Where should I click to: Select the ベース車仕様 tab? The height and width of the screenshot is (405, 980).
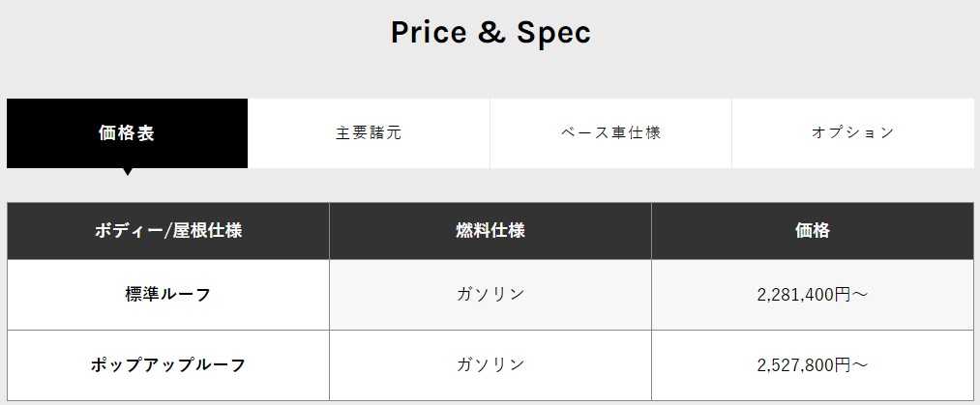pos(610,133)
